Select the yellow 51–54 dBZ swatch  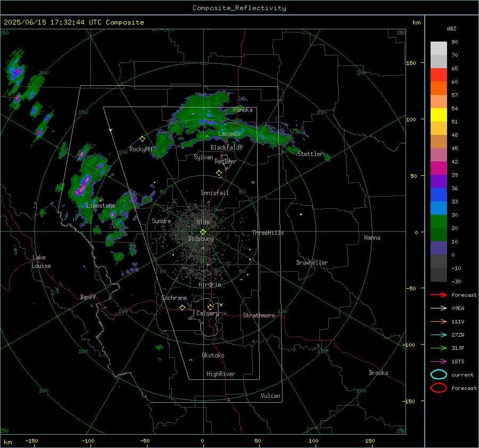pyautogui.click(x=439, y=115)
